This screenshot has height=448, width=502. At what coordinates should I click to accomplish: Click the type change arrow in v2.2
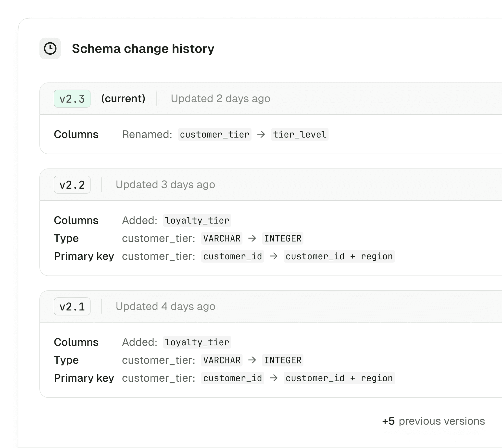point(252,238)
